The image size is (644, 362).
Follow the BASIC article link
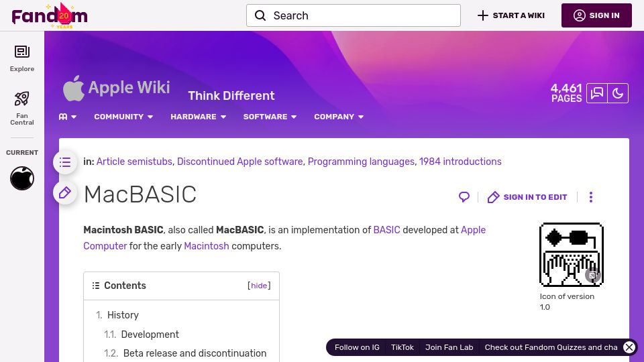386,230
